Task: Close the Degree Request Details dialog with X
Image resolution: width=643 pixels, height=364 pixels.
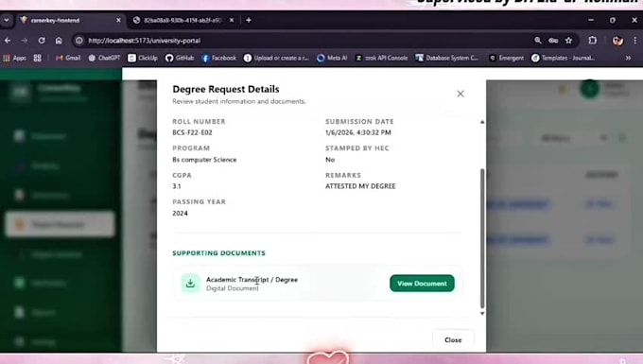Action: [x=461, y=94]
